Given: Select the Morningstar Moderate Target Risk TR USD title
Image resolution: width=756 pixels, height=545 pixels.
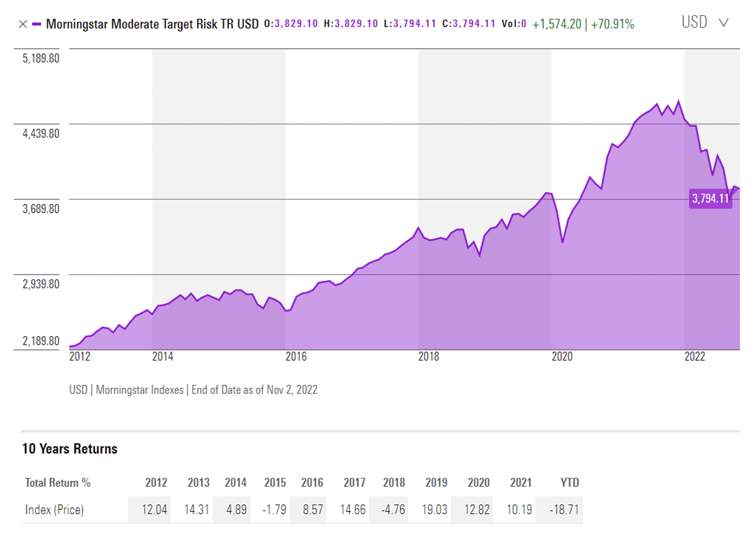Looking at the screenshot, I should click(152, 24).
